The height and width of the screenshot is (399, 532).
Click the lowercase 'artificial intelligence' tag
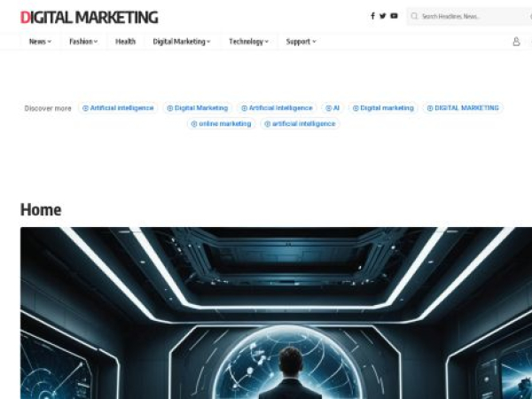point(301,124)
